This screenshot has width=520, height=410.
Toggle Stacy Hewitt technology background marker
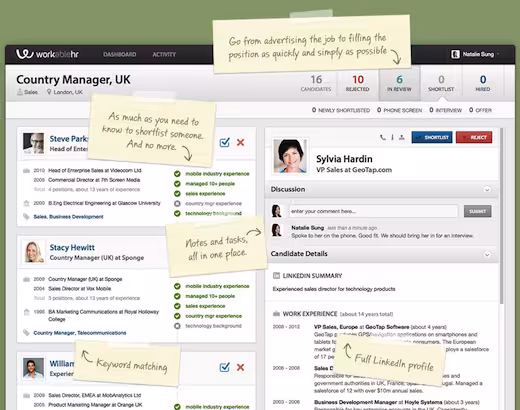(x=177, y=326)
